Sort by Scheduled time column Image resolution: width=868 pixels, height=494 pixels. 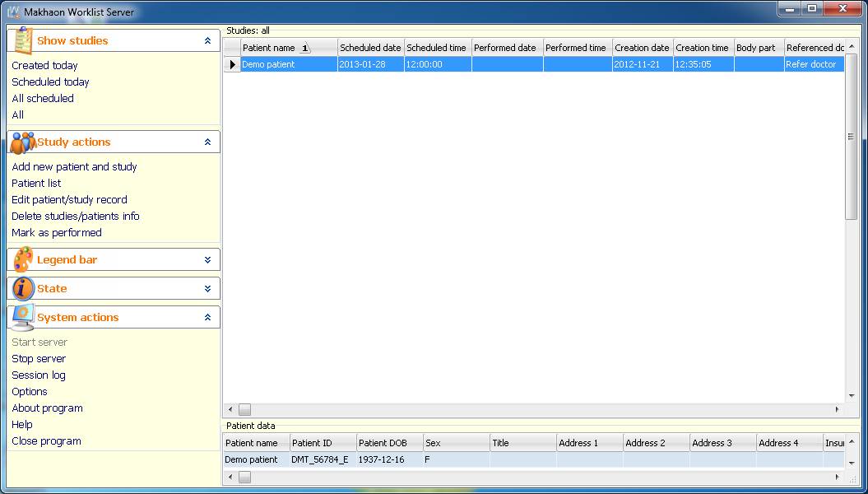tap(438, 48)
